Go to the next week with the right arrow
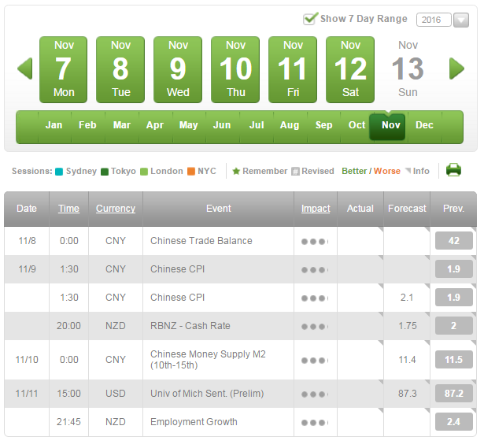 point(456,68)
